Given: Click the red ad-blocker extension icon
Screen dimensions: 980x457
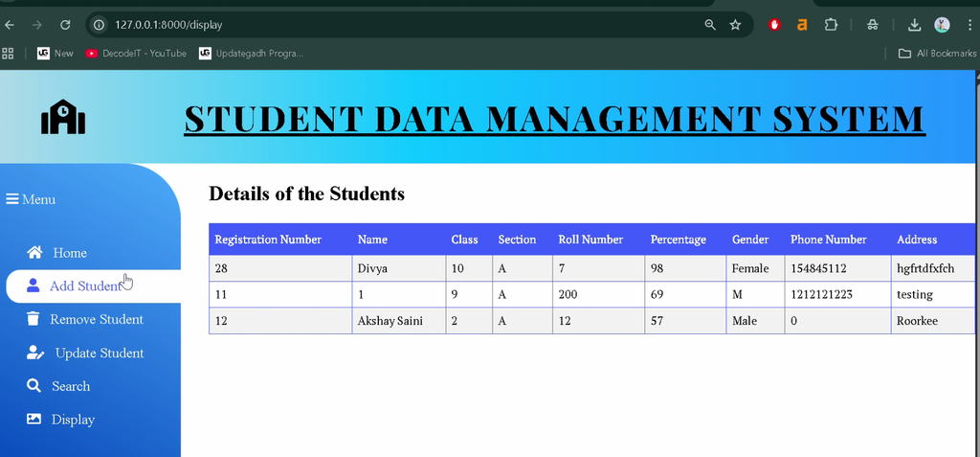Looking at the screenshot, I should tap(775, 25).
